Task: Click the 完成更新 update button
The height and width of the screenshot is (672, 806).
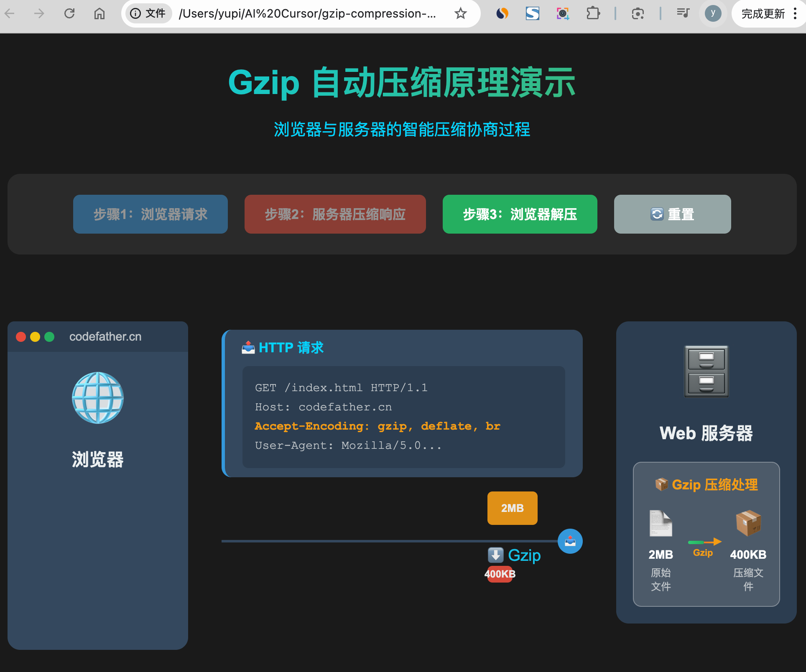Action: pyautogui.click(x=763, y=14)
